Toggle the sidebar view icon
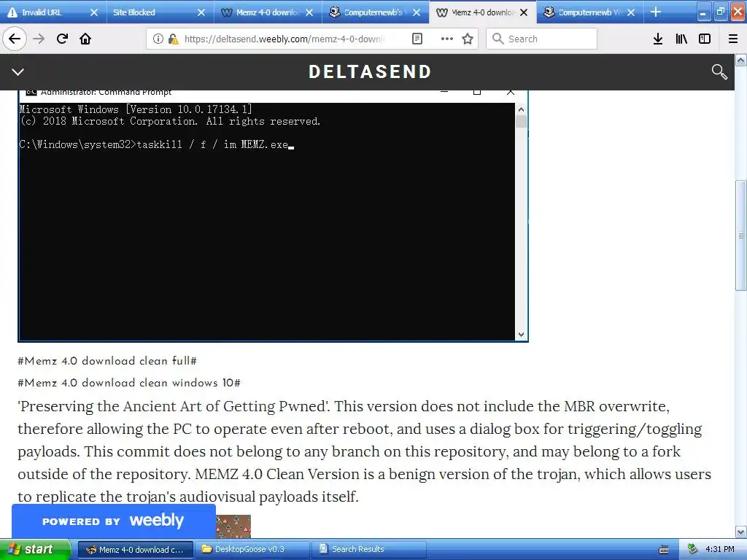 705,39
